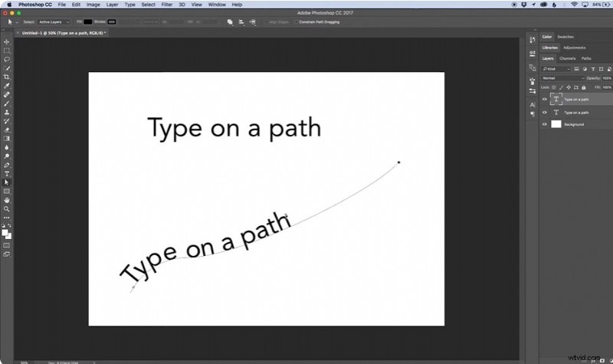Select the Move tool
Image resolution: width=613 pixels, height=364 pixels.
(7, 42)
